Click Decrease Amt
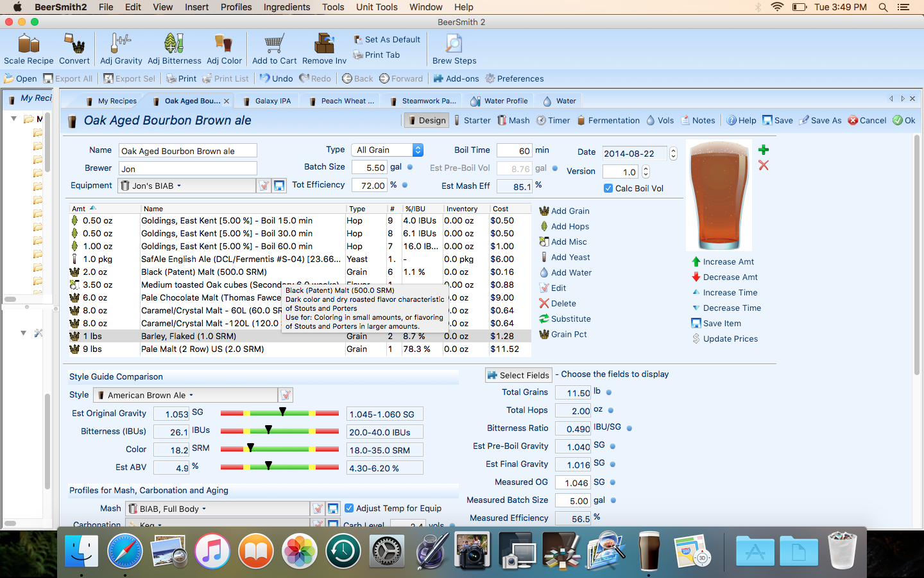The width and height of the screenshot is (924, 578). click(x=724, y=277)
